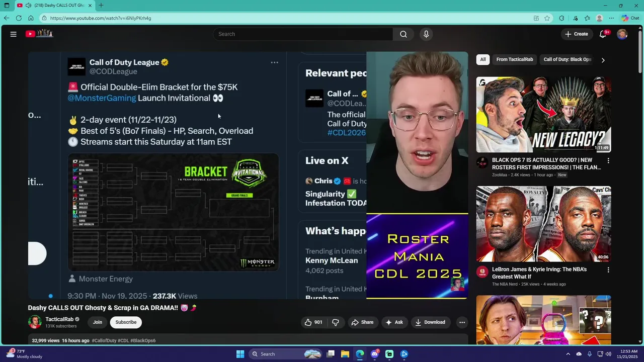The image size is (644, 362).
Task: Open Task View on the taskbar
Action: pyautogui.click(x=331, y=354)
